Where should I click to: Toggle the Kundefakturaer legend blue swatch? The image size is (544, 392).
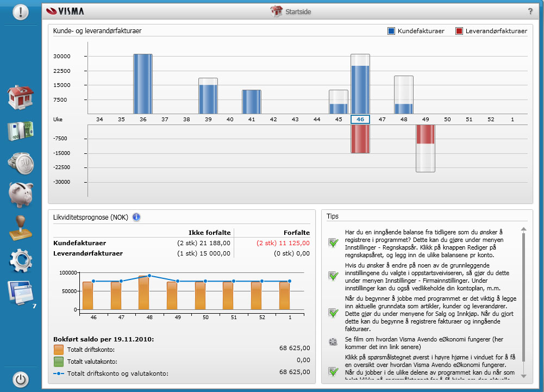pos(391,31)
